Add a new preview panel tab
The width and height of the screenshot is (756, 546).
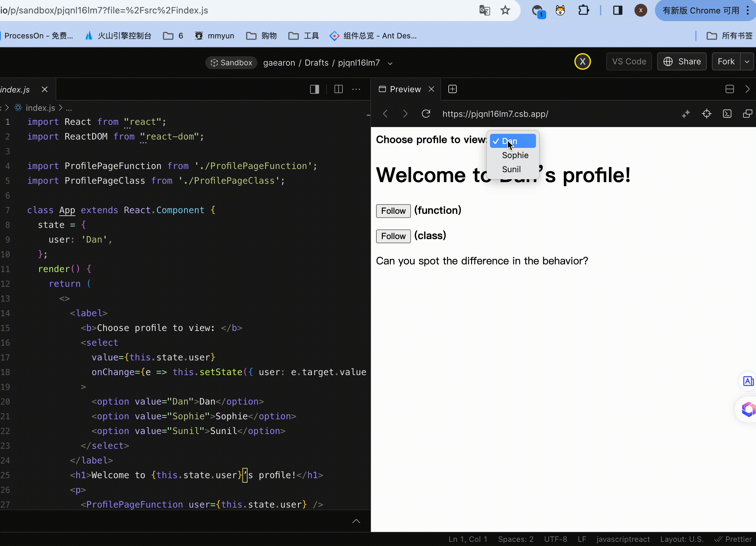point(452,89)
